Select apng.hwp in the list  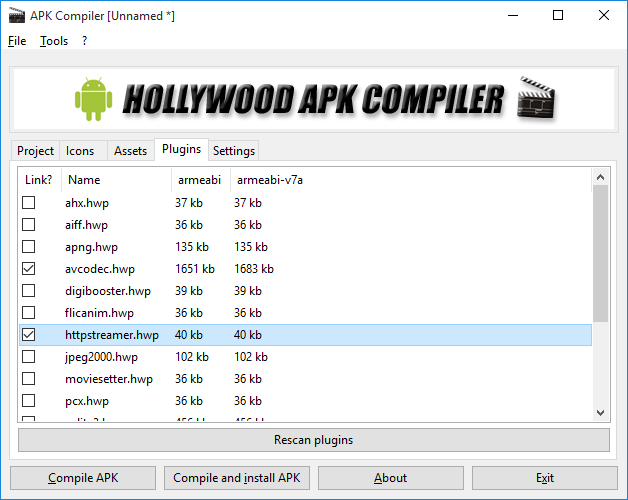pos(91,247)
